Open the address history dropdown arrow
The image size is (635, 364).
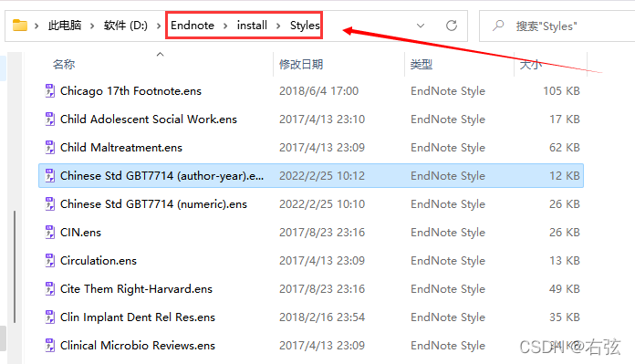coord(421,26)
